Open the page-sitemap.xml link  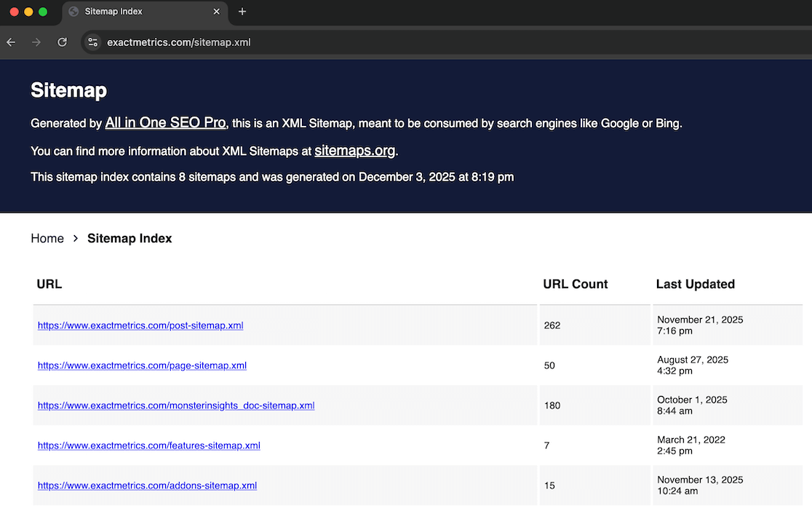[142, 365]
